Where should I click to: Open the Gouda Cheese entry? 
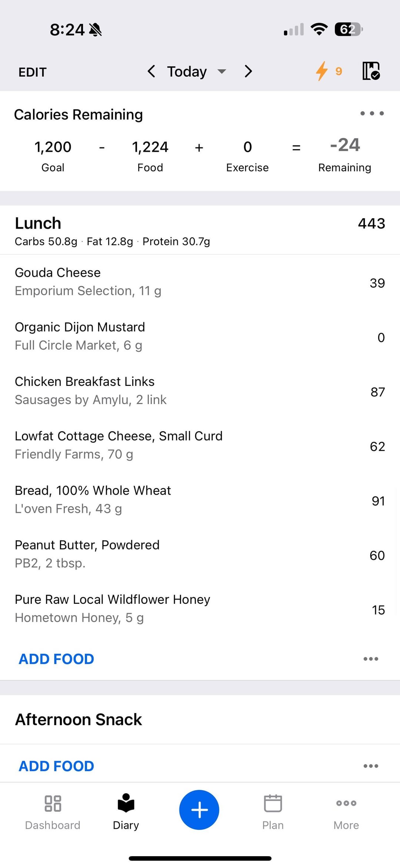click(x=200, y=282)
